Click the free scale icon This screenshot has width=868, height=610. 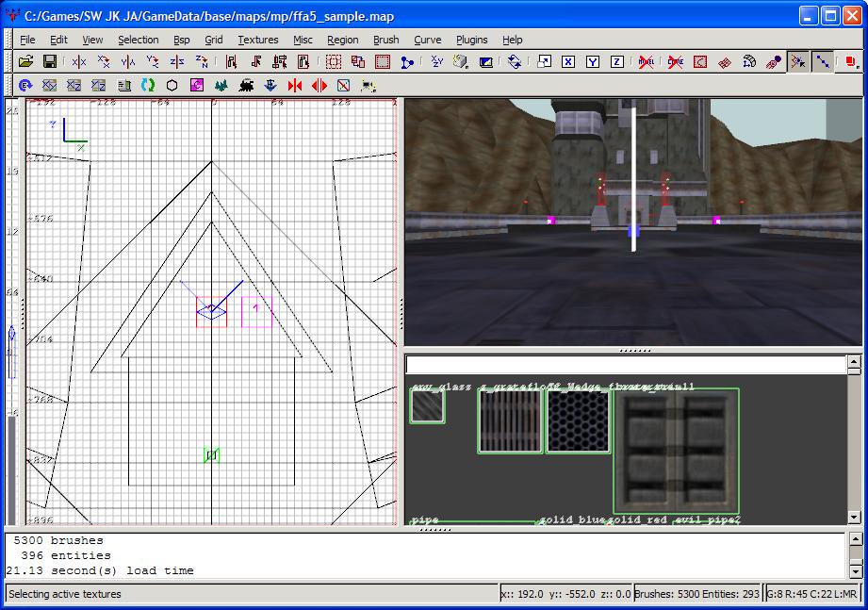tap(544, 61)
